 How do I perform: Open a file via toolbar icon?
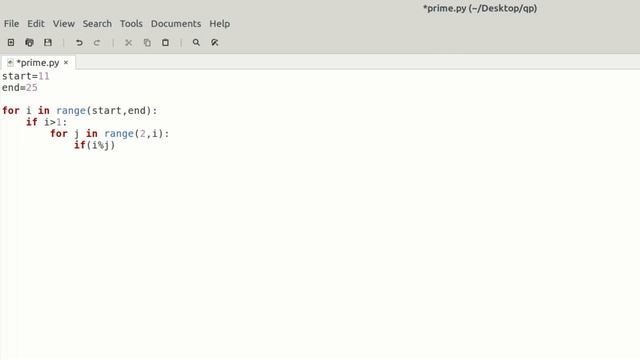coord(29,42)
